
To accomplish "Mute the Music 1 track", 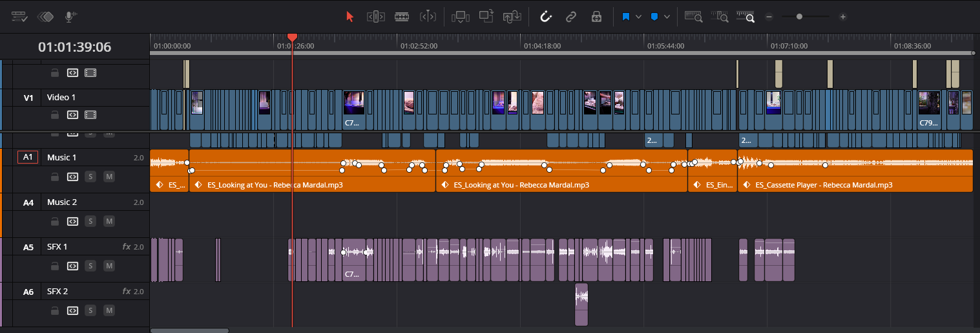I will [109, 177].
